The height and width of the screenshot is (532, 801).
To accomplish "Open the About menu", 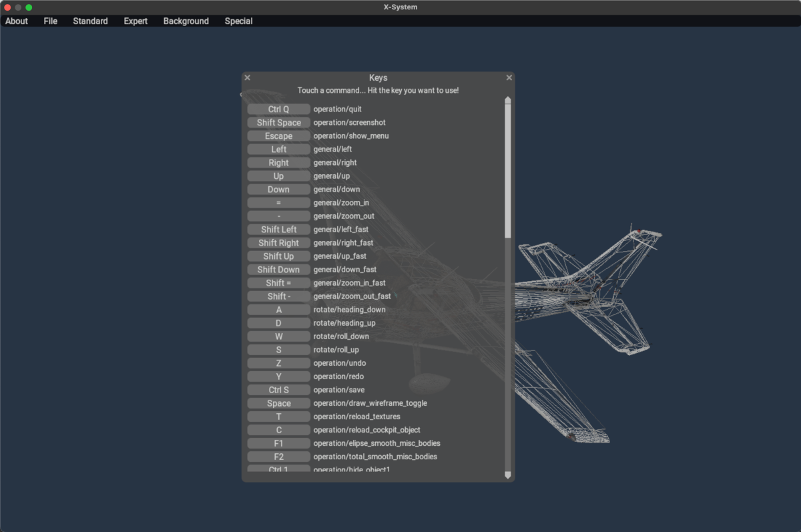I will click(x=17, y=21).
